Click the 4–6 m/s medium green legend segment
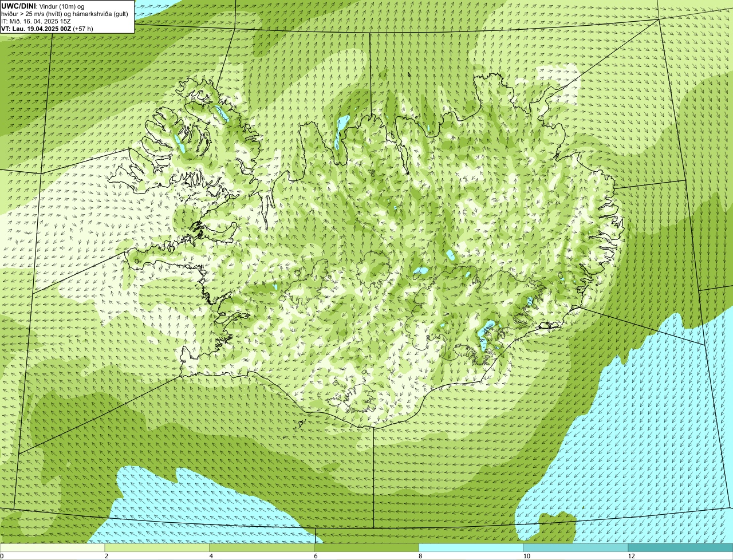 [x=262, y=548]
